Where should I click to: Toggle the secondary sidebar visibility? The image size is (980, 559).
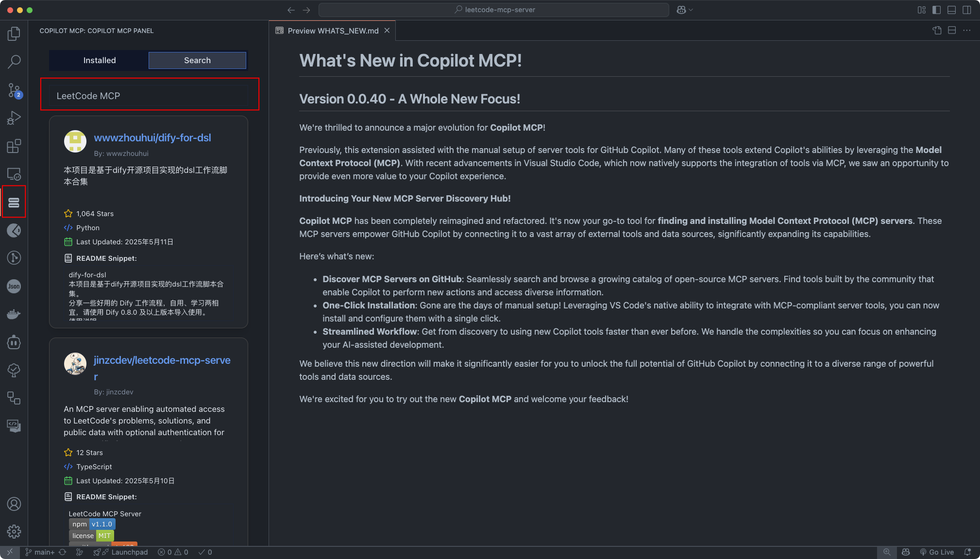(x=965, y=10)
